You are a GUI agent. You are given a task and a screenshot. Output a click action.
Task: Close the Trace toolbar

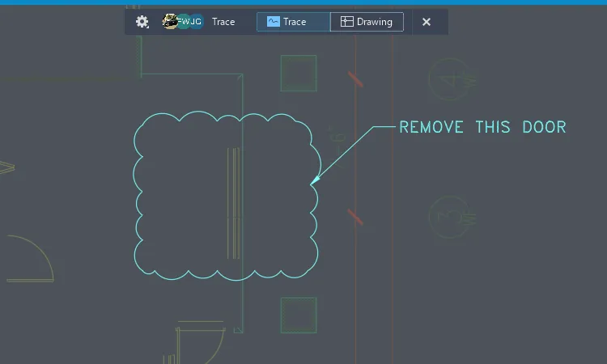tap(427, 22)
